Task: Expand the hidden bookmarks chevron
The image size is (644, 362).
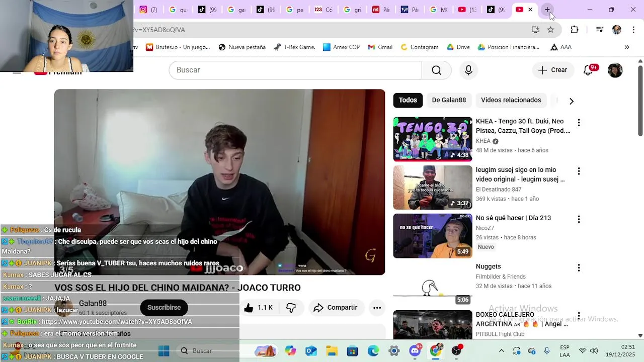Action: pyautogui.click(x=627, y=47)
